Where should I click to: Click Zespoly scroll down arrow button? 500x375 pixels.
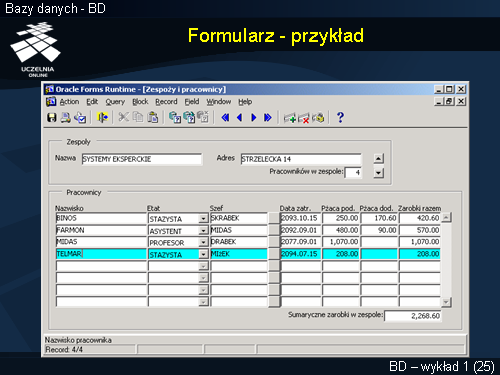[x=378, y=173]
